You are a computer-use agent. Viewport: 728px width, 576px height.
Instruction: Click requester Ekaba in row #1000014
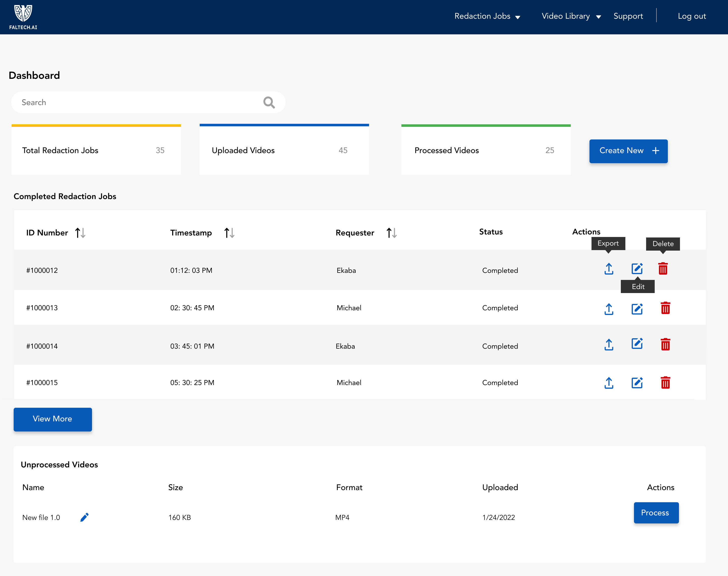(345, 346)
